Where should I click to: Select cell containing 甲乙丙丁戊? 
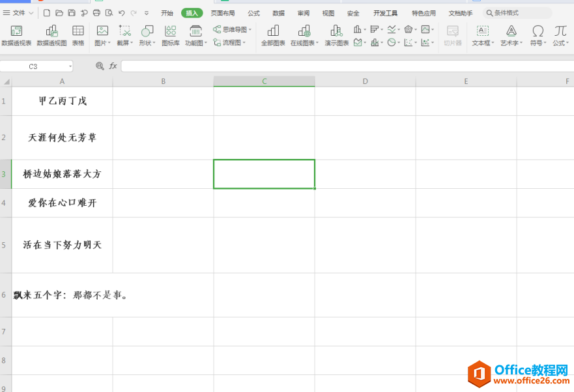(x=63, y=102)
